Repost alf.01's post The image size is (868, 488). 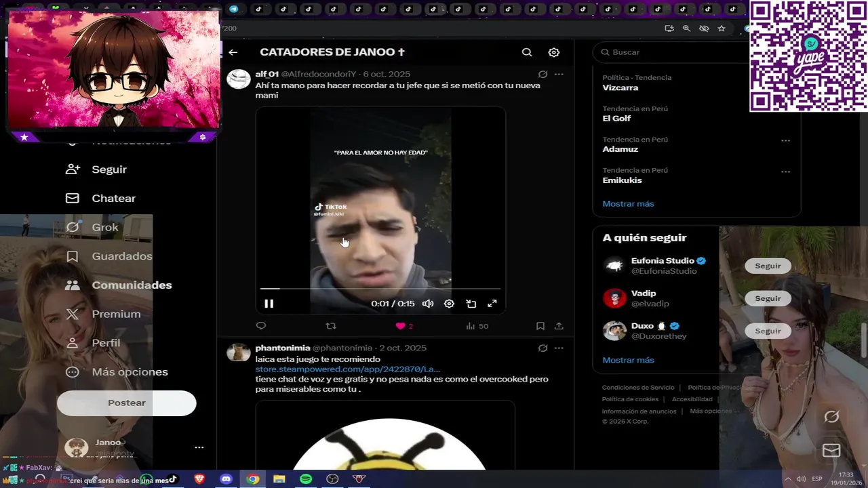point(331,326)
